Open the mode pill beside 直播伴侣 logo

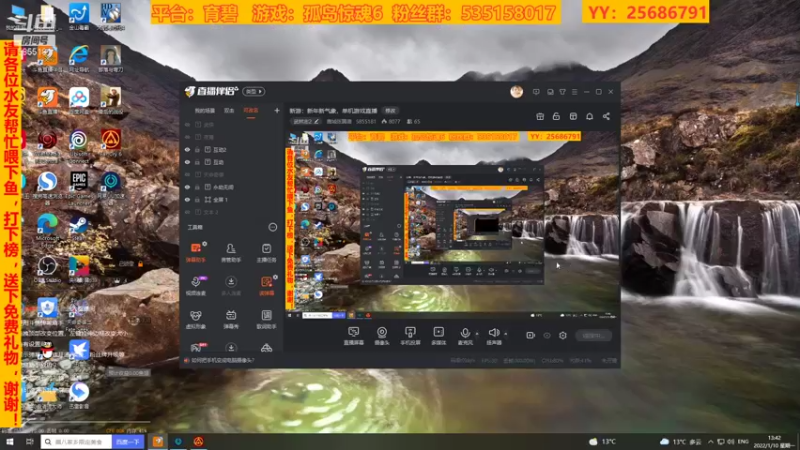pos(254,91)
